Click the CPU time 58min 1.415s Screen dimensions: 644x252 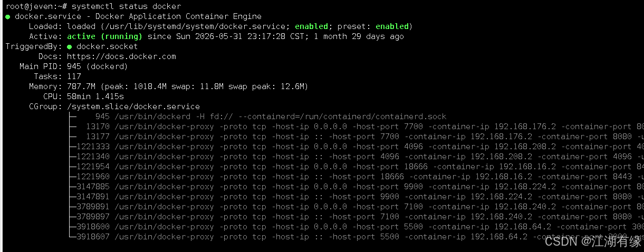[95, 96]
